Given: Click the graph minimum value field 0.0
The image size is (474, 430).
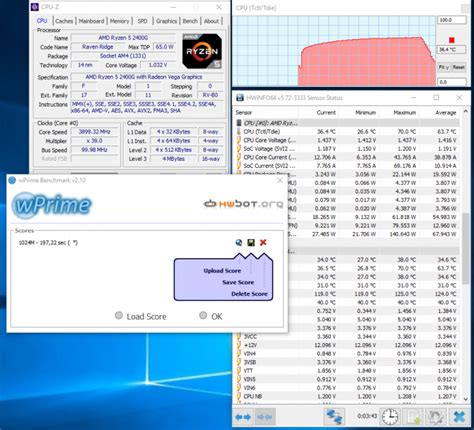Looking at the screenshot, I should tap(451, 82).
